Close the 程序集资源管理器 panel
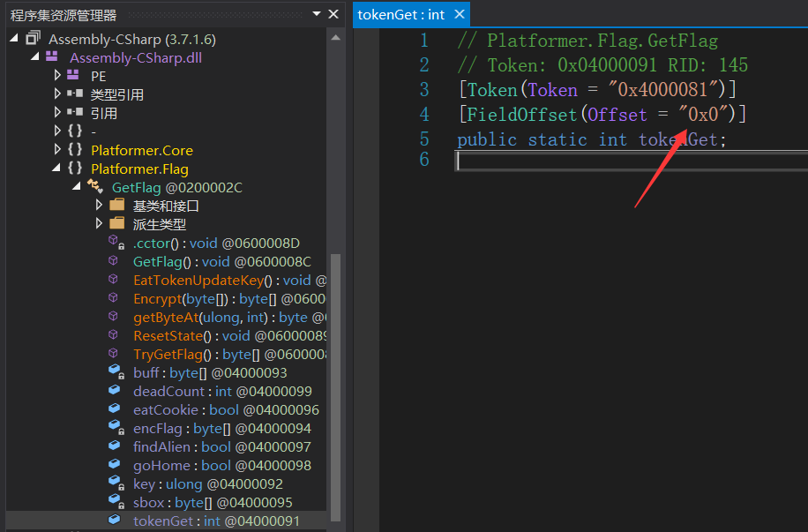The height and width of the screenshot is (532, 808). (333, 14)
